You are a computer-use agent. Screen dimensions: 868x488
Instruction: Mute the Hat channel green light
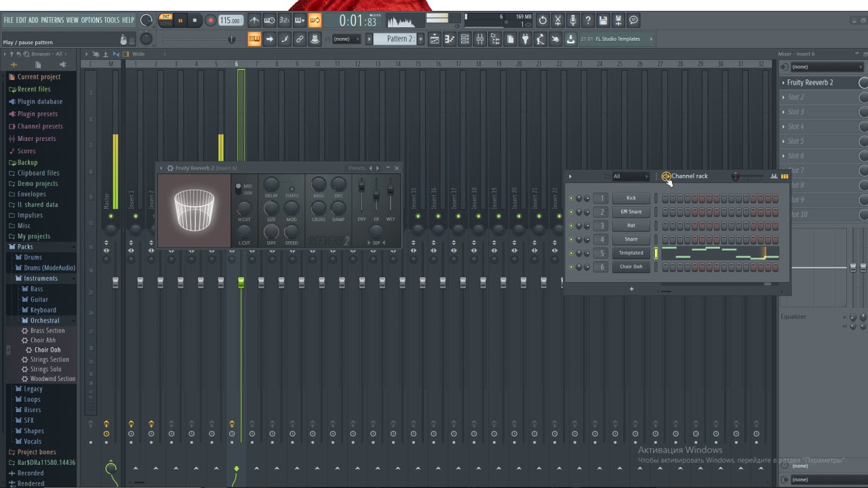point(571,226)
